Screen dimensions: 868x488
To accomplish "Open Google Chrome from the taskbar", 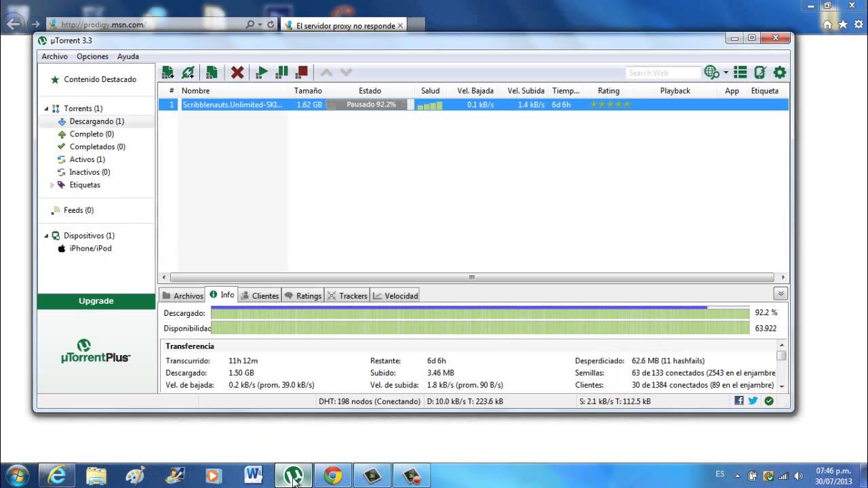I will click(332, 476).
